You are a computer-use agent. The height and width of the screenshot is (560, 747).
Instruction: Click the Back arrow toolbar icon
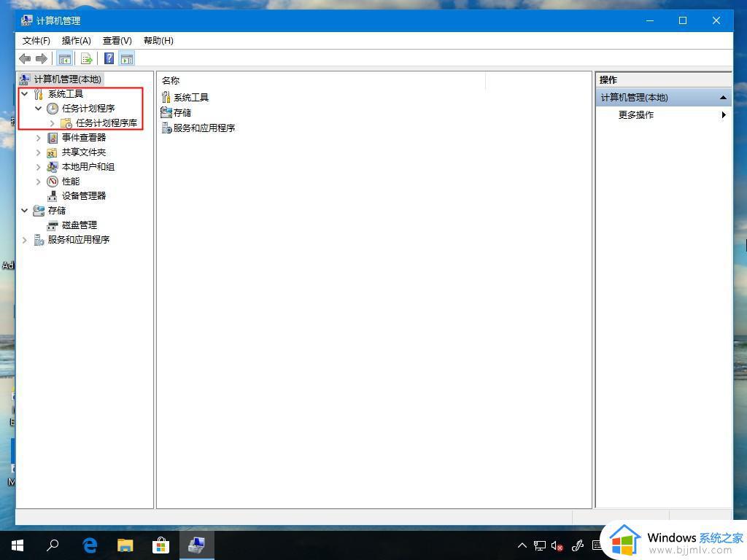tap(25, 58)
